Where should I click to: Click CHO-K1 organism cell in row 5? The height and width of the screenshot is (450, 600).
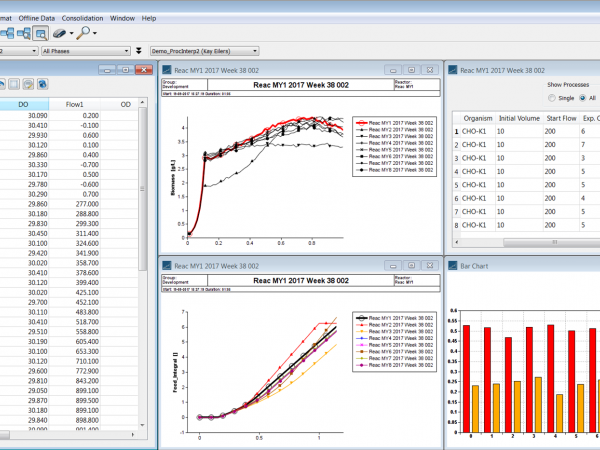[478, 185]
